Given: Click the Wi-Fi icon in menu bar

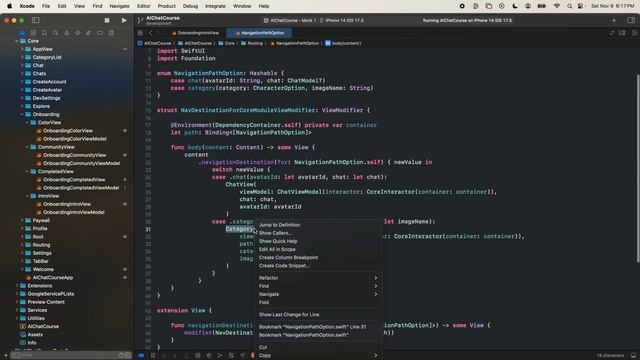Looking at the screenshot, I should (x=557, y=6).
